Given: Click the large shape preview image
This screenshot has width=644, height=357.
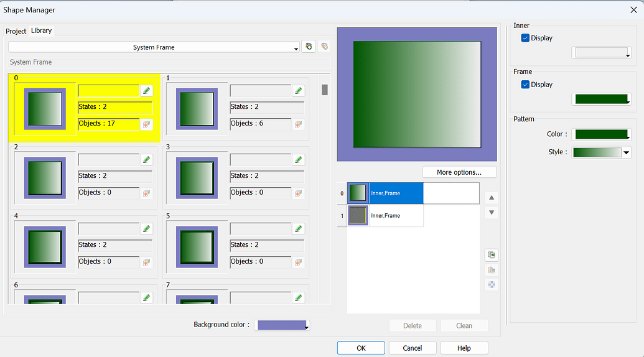Looking at the screenshot, I should [417, 95].
